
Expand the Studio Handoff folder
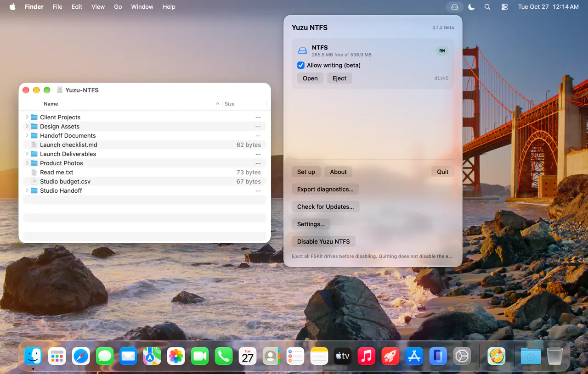(x=27, y=190)
